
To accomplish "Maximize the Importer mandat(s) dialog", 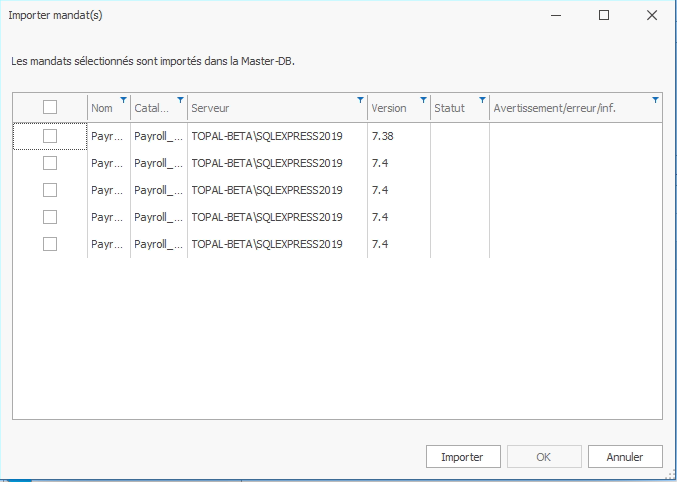I will click(x=604, y=16).
